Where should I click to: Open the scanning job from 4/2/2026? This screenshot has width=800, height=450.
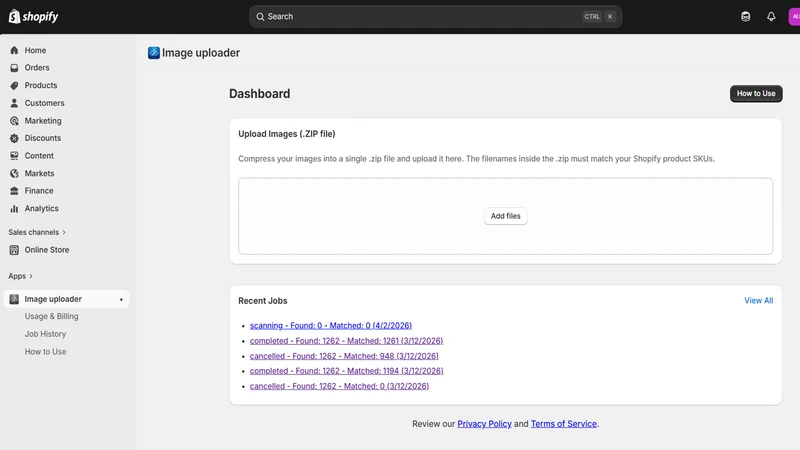click(331, 326)
